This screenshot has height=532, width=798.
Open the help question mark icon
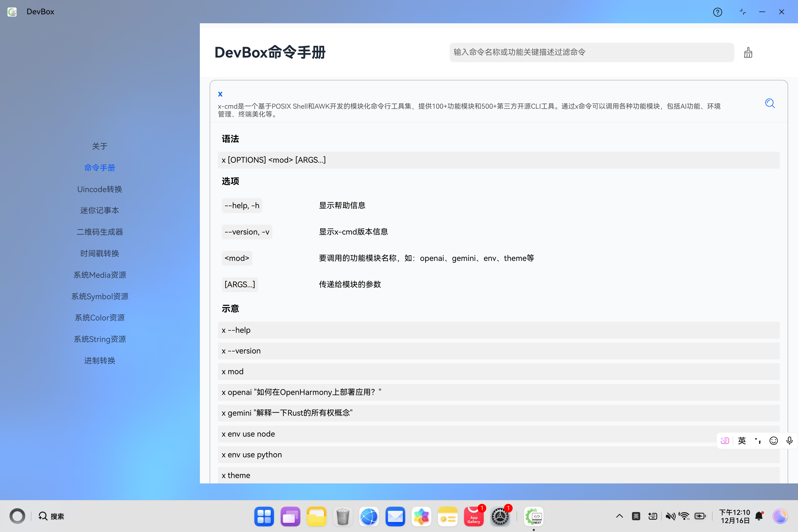(x=717, y=12)
